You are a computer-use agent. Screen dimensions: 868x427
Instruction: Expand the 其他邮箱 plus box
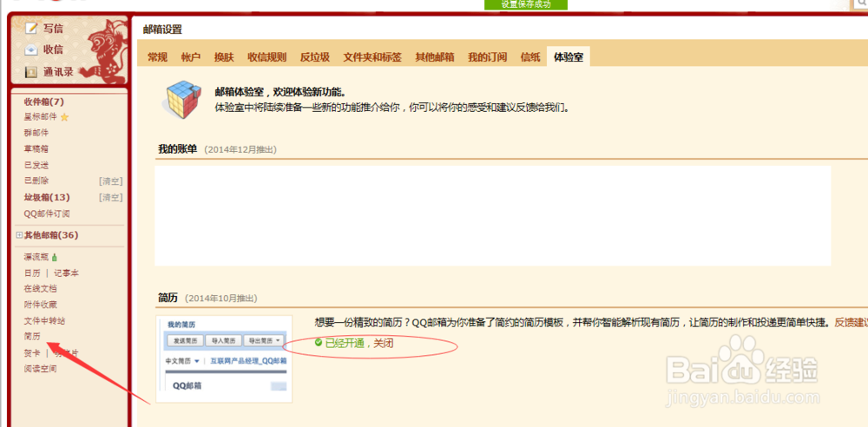pos(19,235)
